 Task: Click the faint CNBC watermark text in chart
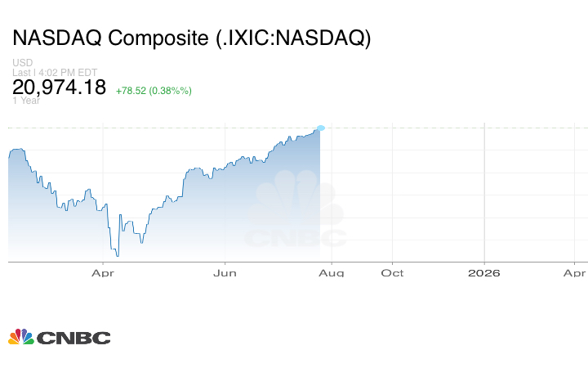coord(296,238)
